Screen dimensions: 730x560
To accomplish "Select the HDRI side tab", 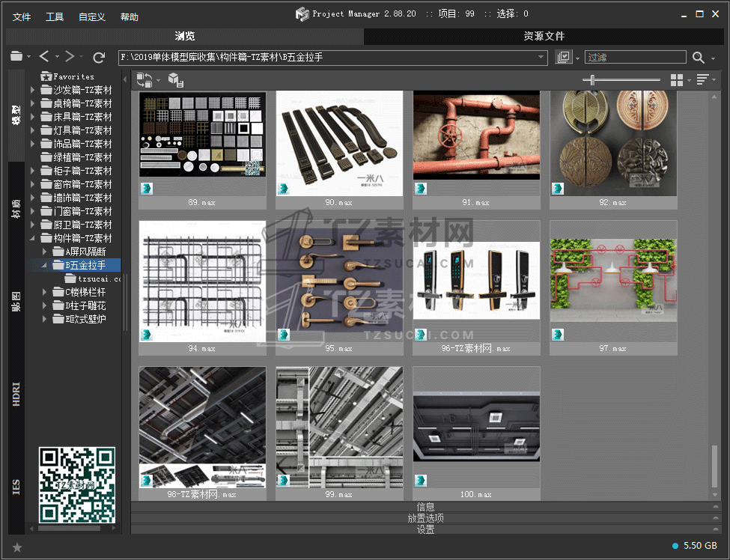I will pyautogui.click(x=16, y=394).
